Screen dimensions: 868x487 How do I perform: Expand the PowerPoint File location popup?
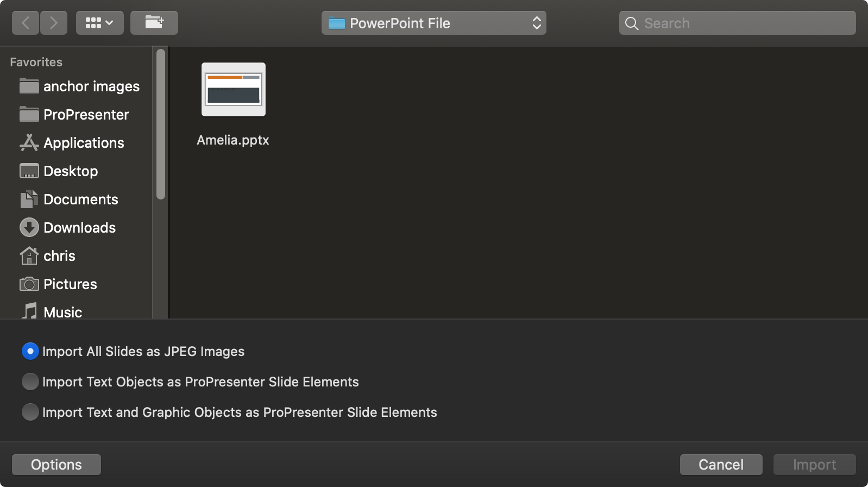click(433, 23)
